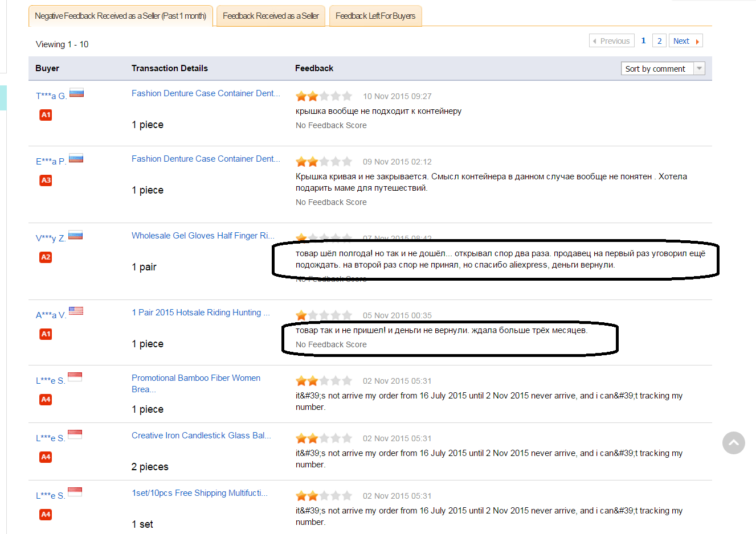Select Negative Feedback Received as a Seller tab
The width and height of the screenshot is (756, 534).
pos(121,16)
